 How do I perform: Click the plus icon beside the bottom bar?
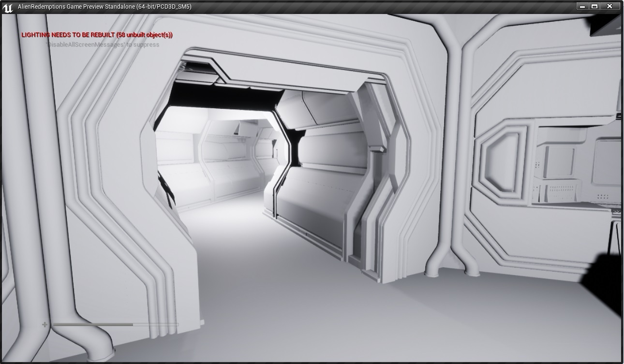click(x=45, y=324)
